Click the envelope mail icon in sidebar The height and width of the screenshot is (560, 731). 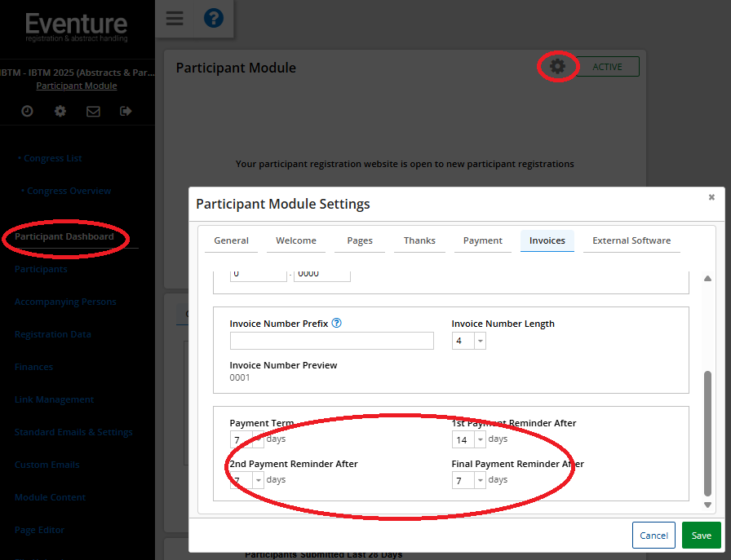pyautogui.click(x=93, y=111)
